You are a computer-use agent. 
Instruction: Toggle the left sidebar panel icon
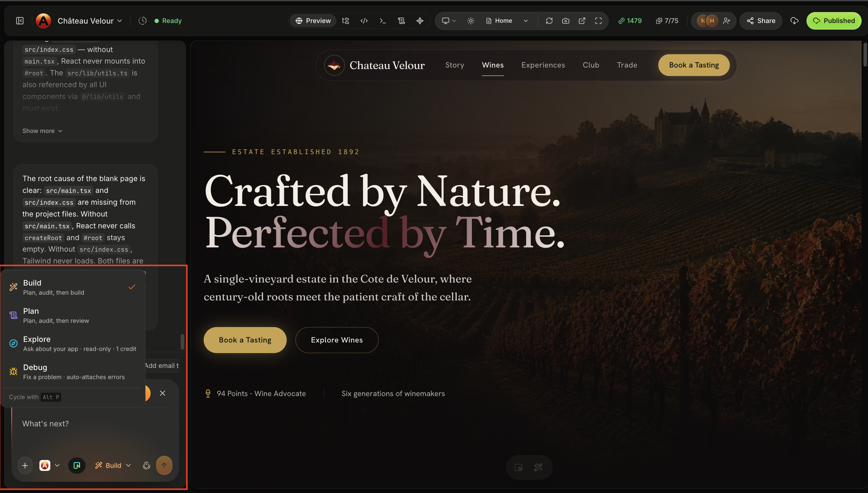pos(20,21)
